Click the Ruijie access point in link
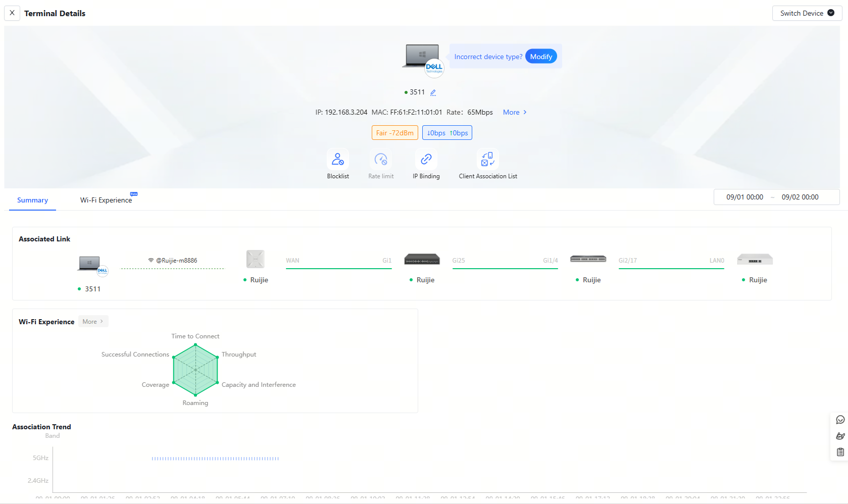 (x=256, y=260)
